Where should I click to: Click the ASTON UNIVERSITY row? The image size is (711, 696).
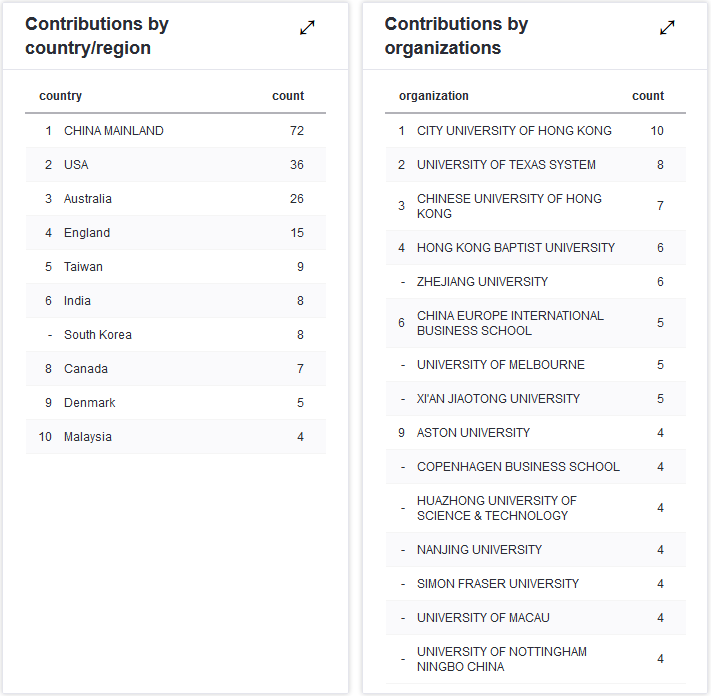(473, 433)
